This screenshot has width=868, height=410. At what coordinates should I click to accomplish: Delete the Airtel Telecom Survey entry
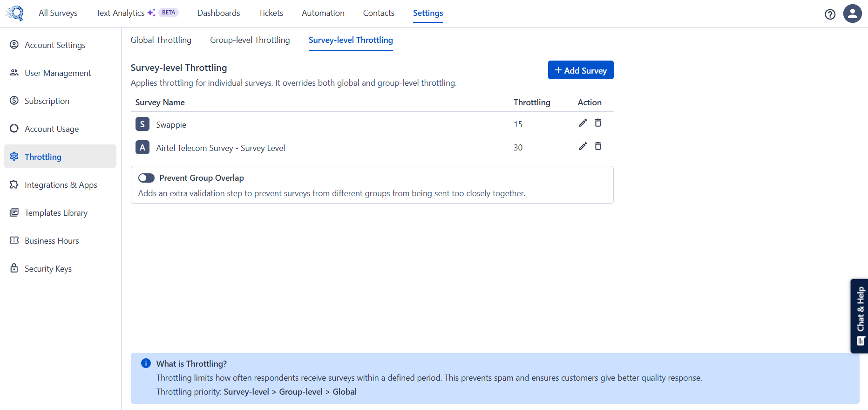click(x=598, y=146)
